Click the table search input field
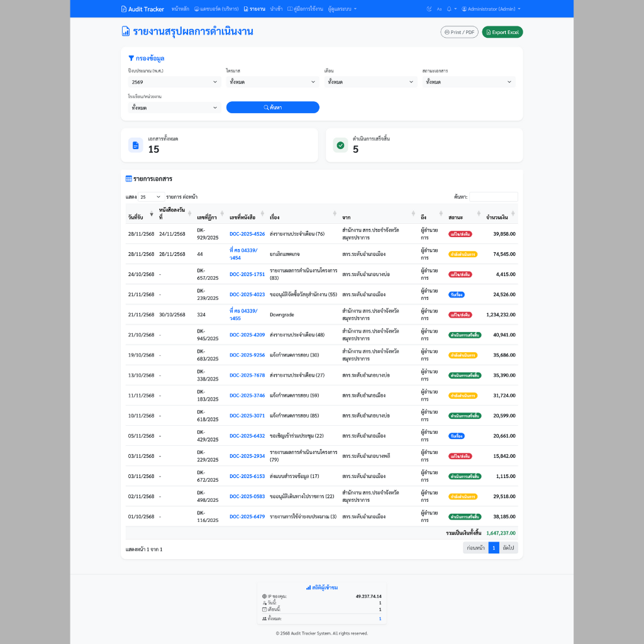Screen dimensions: 644x644 click(x=494, y=197)
